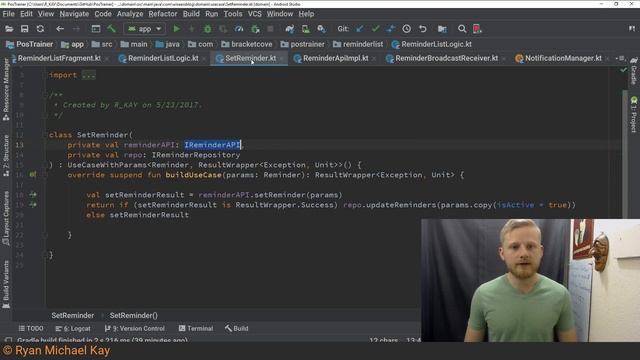Open the AVD Manager icon
This screenshot has width=640, height=360.
pos(305,29)
